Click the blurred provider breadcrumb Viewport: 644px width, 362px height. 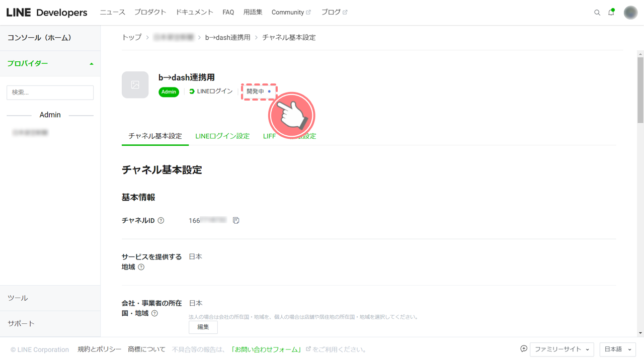tap(174, 38)
